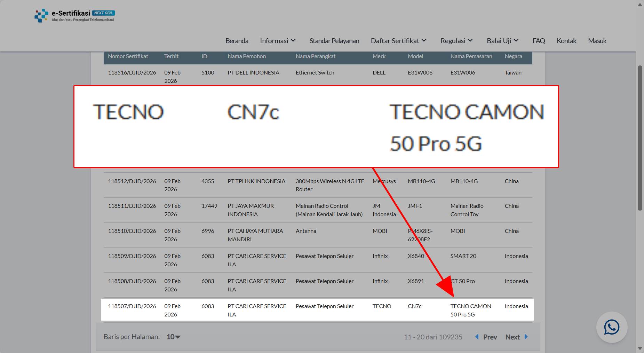Image resolution: width=644 pixels, height=353 pixels.
Task: Click applicant PT DELL INDONESIA
Action: coord(253,72)
